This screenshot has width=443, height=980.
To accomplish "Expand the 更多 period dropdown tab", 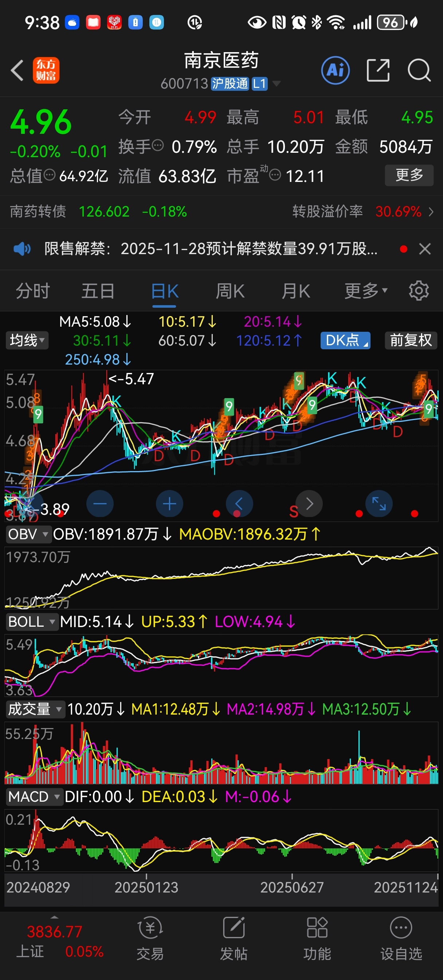I will click(366, 291).
